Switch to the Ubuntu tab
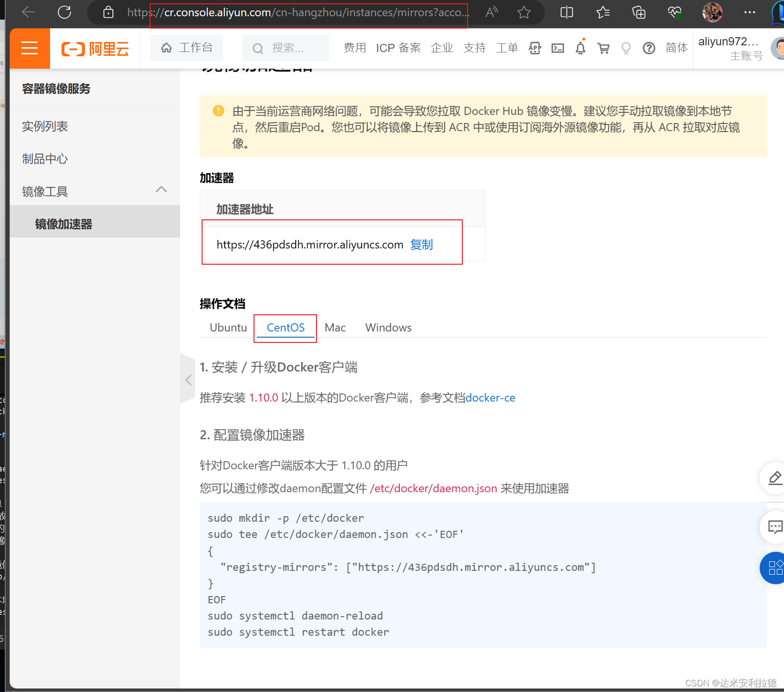784x692 pixels. click(x=228, y=328)
